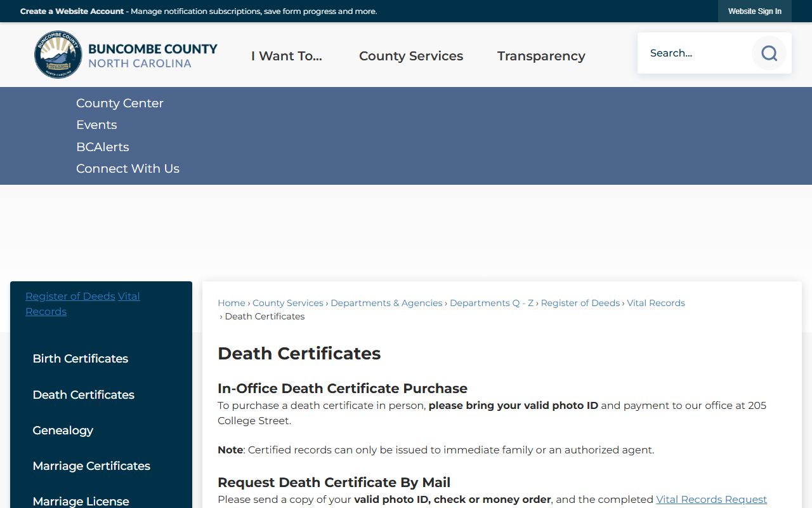
Task: Open the Vital Records Request form link
Action: (712, 500)
